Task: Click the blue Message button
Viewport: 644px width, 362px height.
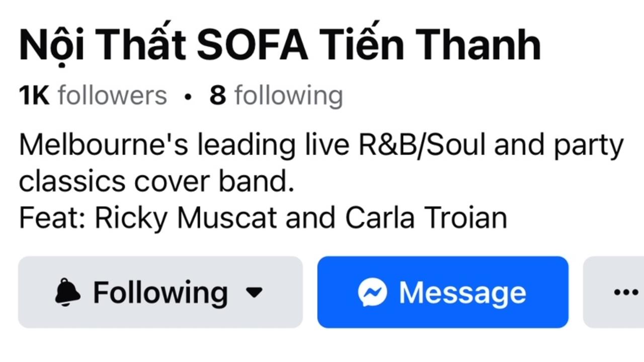Action: 443,292
